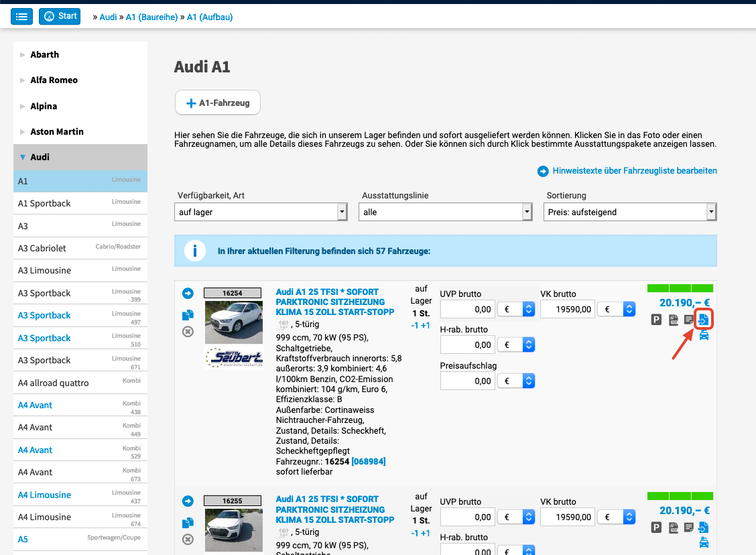The width and height of the screenshot is (756, 555).
Task: Open the hamburger list menu button
Action: coord(21,16)
